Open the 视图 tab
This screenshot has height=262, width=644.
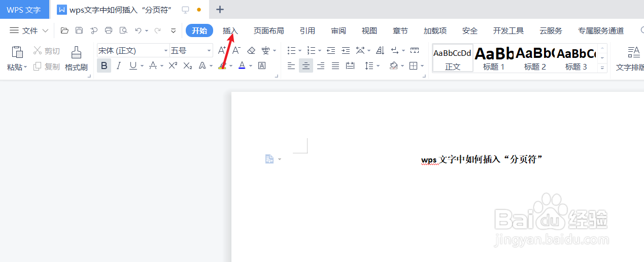click(369, 30)
